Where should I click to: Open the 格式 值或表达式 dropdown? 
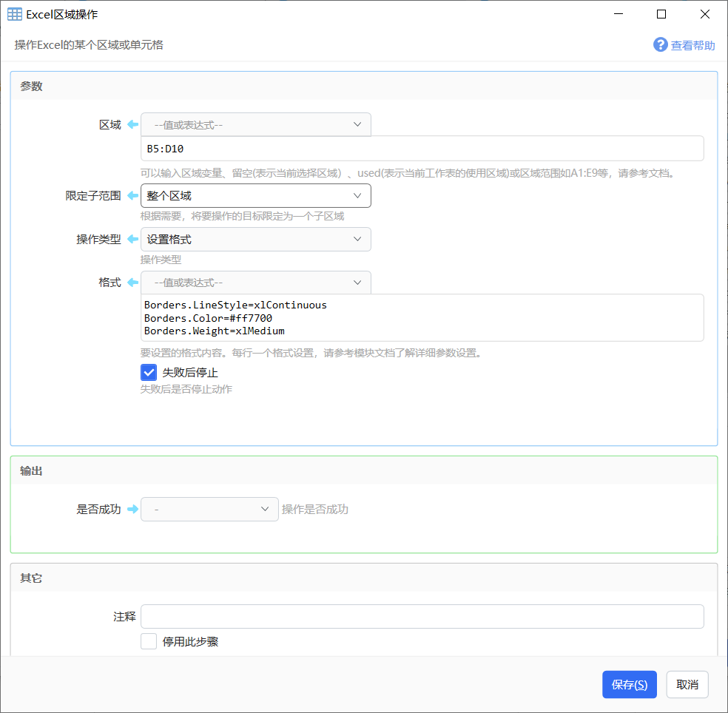coord(256,283)
